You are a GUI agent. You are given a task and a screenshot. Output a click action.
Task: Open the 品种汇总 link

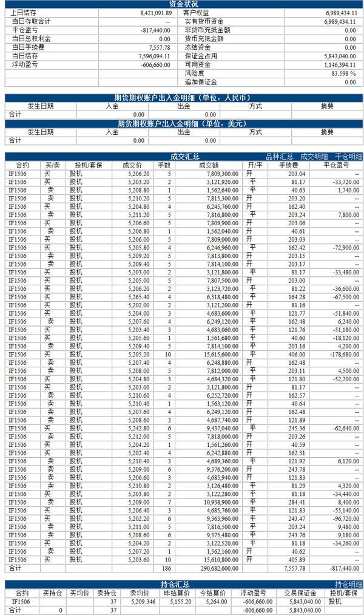tap(279, 157)
